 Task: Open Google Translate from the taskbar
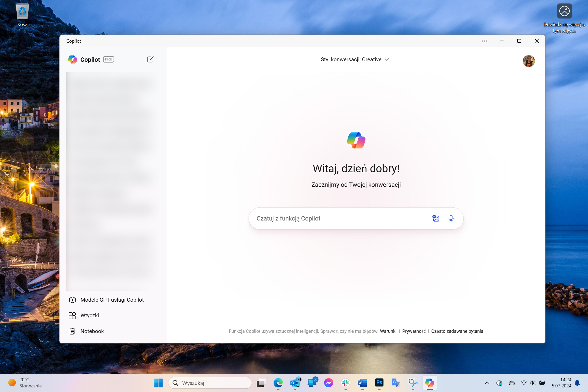[x=396, y=383]
